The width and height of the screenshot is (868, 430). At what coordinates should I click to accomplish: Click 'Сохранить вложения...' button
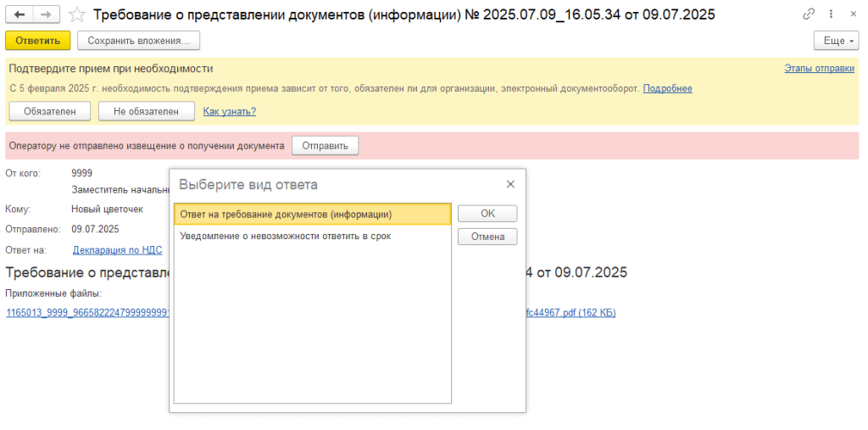point(138,41)
